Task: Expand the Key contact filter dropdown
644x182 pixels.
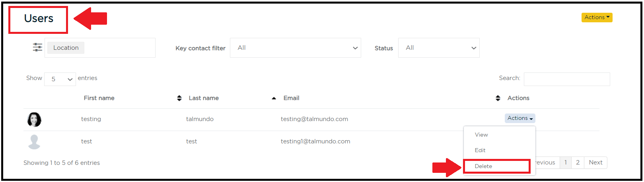Action: coord(296,48)
